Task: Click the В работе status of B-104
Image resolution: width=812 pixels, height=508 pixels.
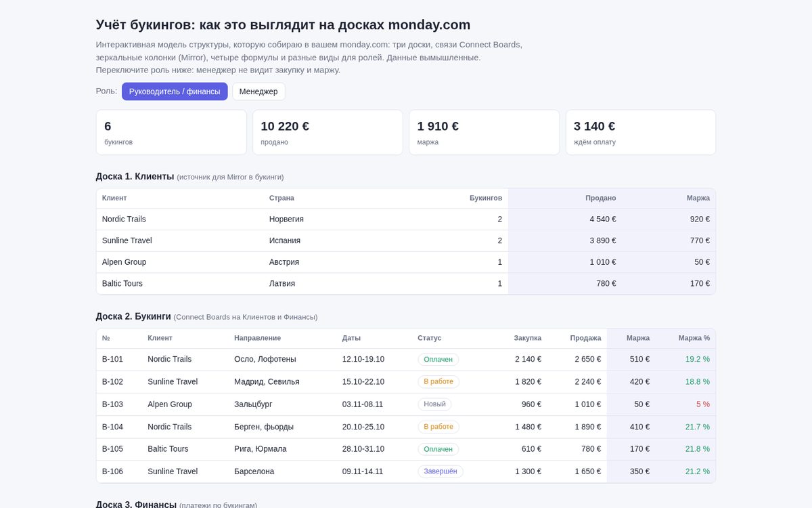Action: tap(438, 427)
